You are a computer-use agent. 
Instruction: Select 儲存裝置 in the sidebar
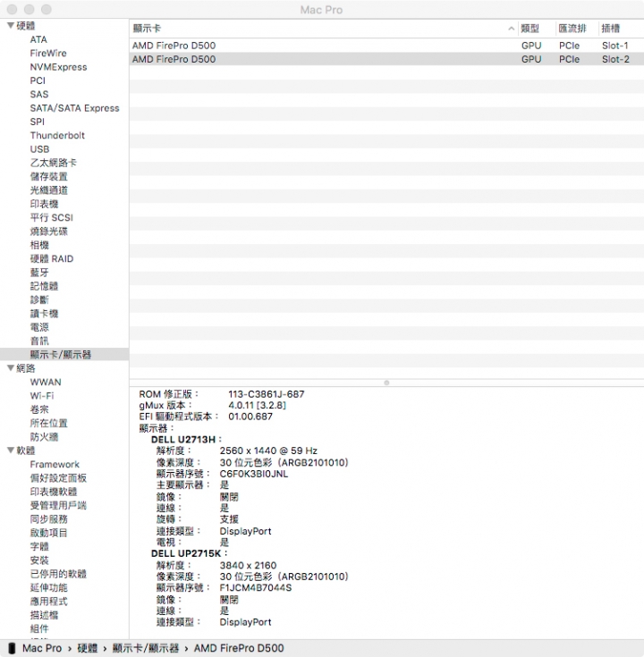(48, 176)
